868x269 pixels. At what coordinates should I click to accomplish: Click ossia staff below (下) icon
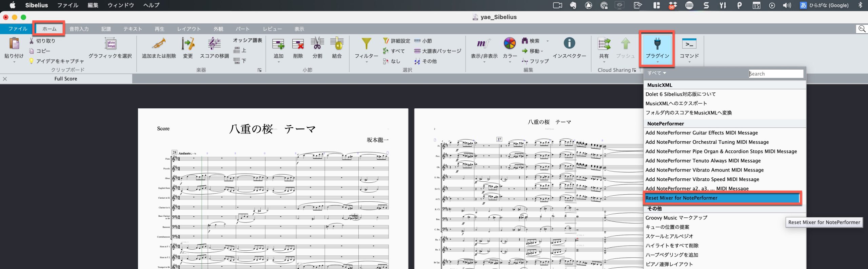237,61
